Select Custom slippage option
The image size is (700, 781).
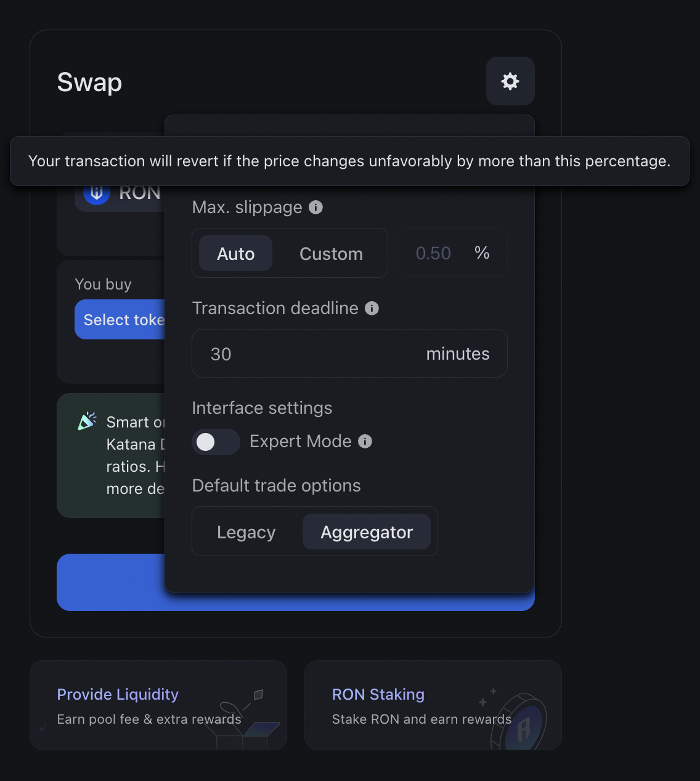coord(331,254)
